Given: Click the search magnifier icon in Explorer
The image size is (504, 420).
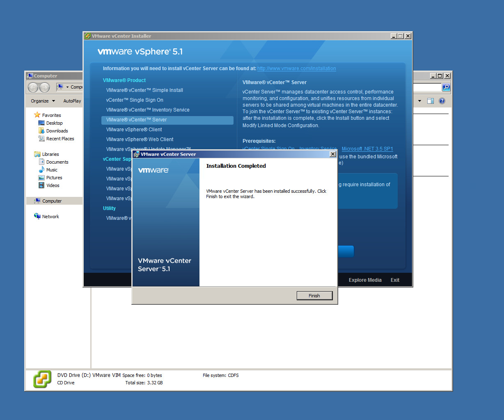Looking at the screenshot, I should pyautogui.click(x=446, y=87).
